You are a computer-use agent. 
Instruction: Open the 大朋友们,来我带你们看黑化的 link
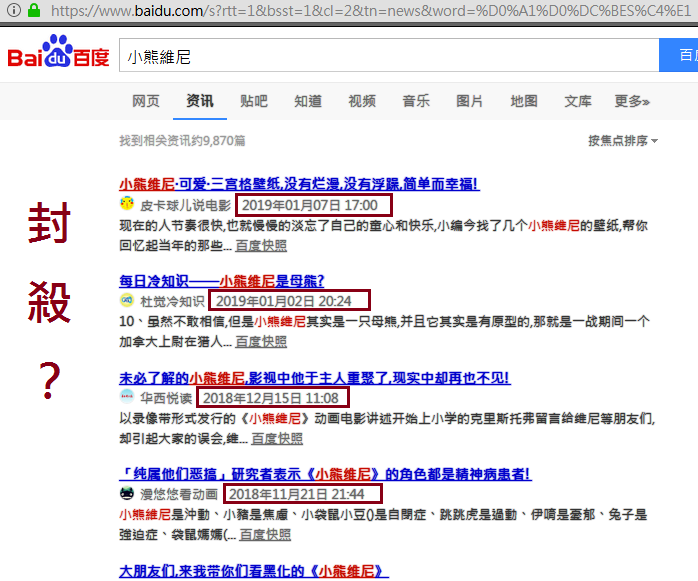(254, 571)
